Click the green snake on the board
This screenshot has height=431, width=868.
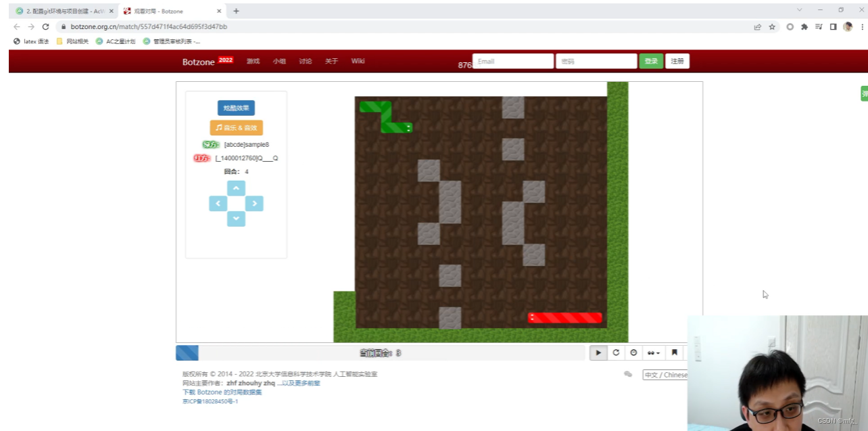386,116
